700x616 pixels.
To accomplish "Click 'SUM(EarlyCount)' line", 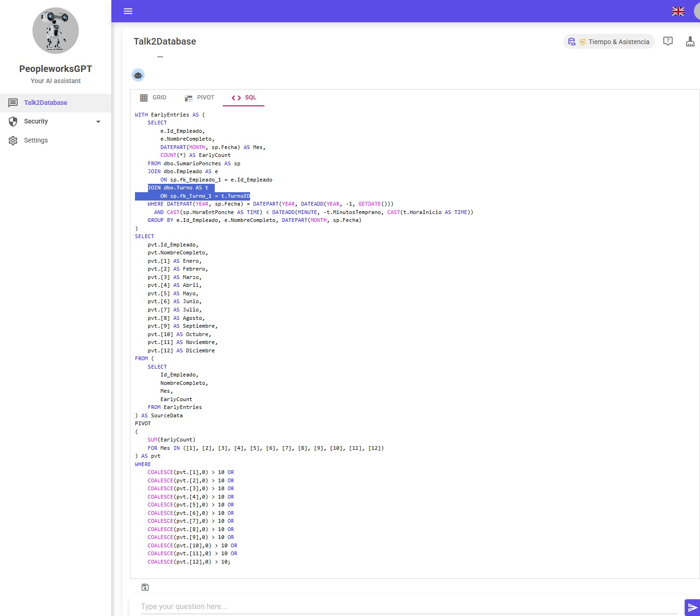I will pyautogui.click(x=172, y=440).
